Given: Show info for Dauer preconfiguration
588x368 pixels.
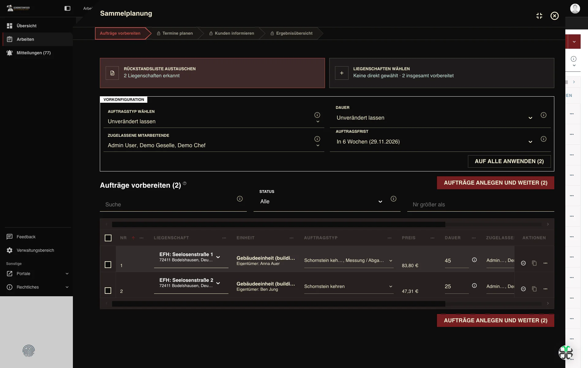Looking at the screenshot, I should pos(544,115).
